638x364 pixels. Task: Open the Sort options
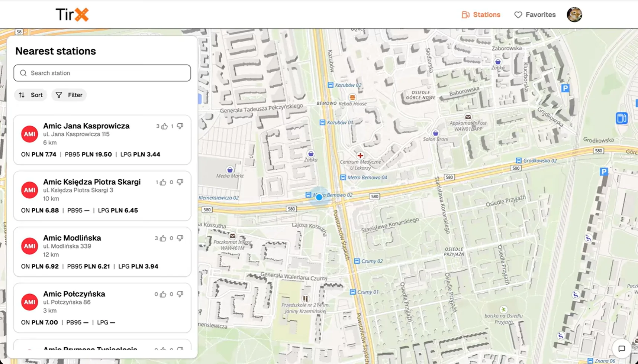30,95
